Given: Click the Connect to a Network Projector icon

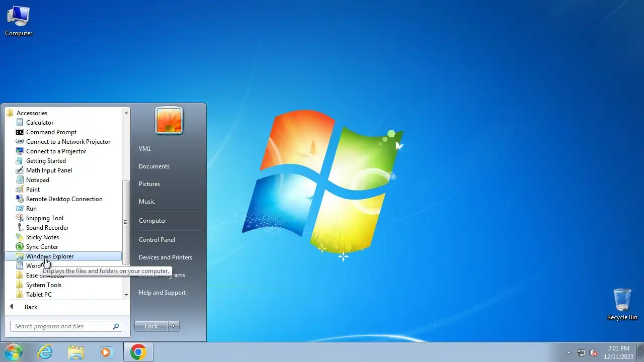Looking at the screenshot, I should pos(20,142).
